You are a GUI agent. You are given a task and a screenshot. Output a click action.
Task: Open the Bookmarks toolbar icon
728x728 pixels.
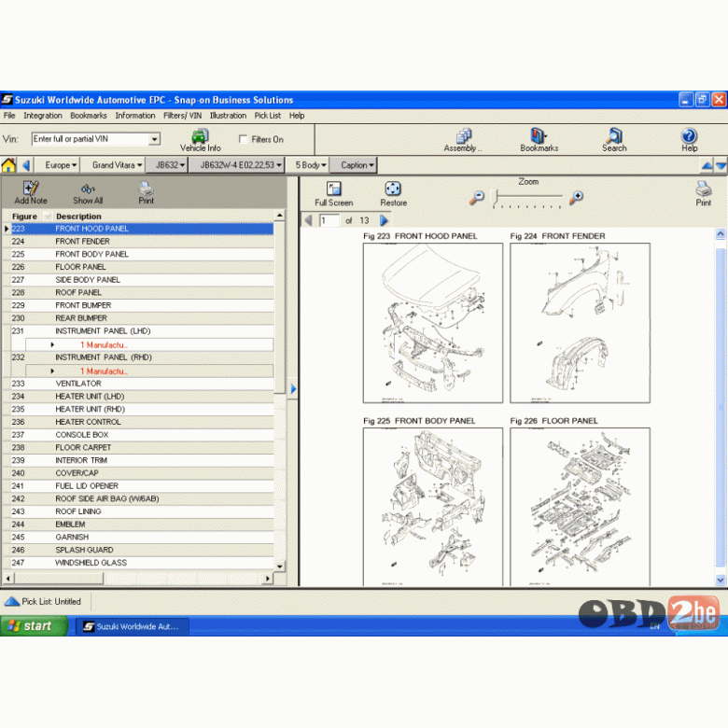click(539, 136)
